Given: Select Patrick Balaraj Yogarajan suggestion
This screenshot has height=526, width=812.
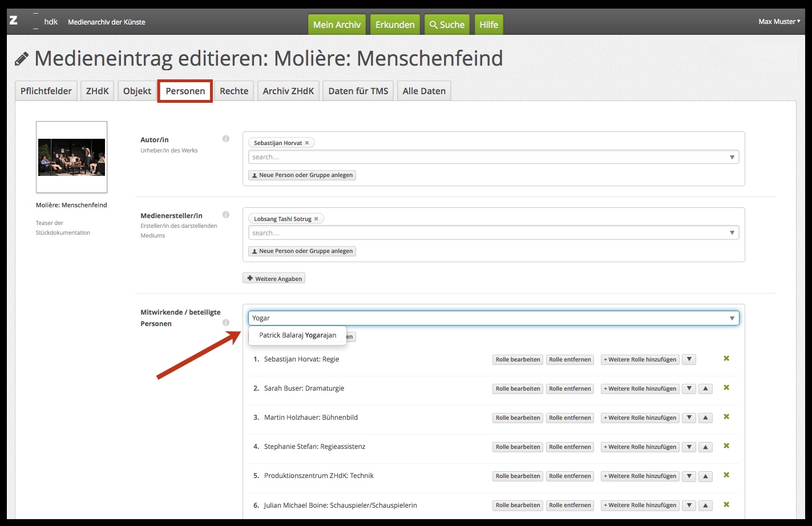Looking at the screenshot, I should click(297, 335).
